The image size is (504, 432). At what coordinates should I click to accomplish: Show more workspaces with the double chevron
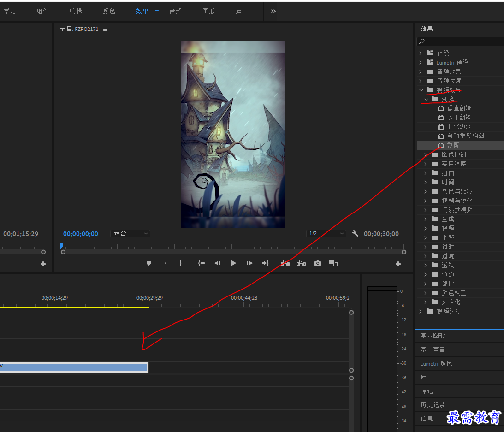point(273,11)
